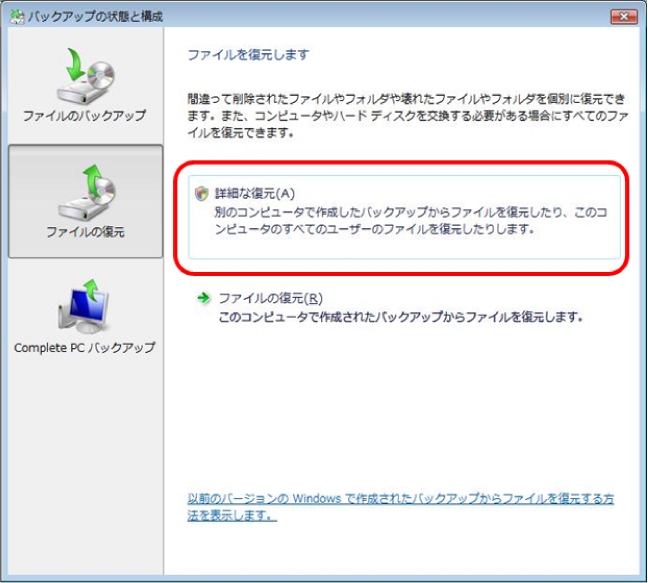Choose the 詳細な復元(A) option title
Image resolution: width=648 pixels, height=583 pixels.
[x=256, y=193]
